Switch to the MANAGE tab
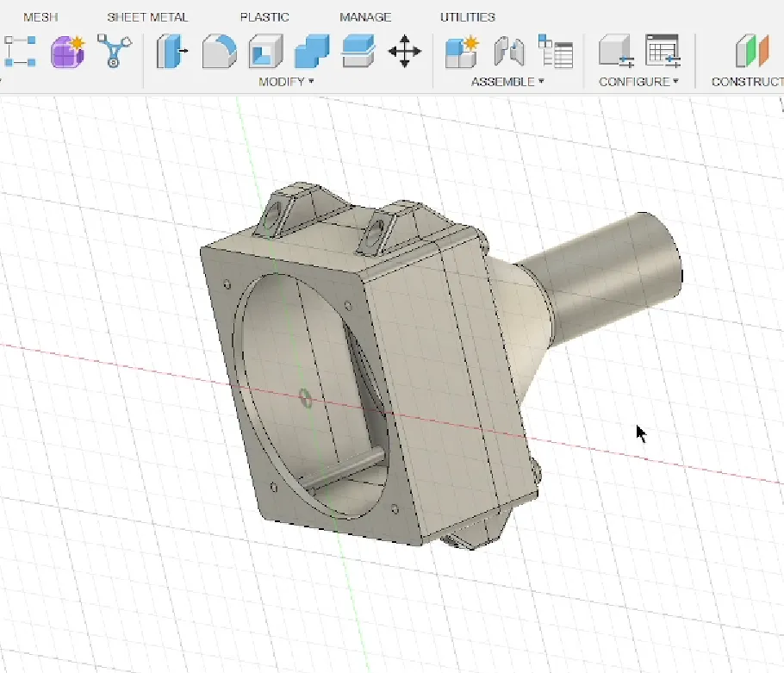Screen dimensions: 784x673 (x=365, y=17)
